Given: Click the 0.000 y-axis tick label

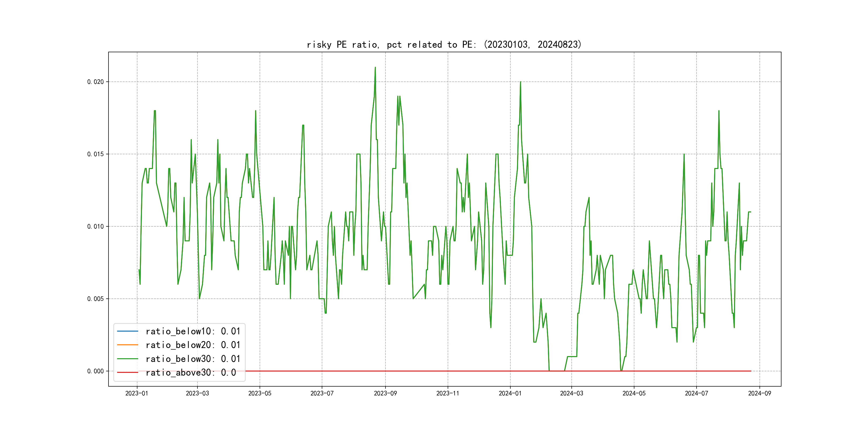Looking at the screenshot, I should click(95, 371).
